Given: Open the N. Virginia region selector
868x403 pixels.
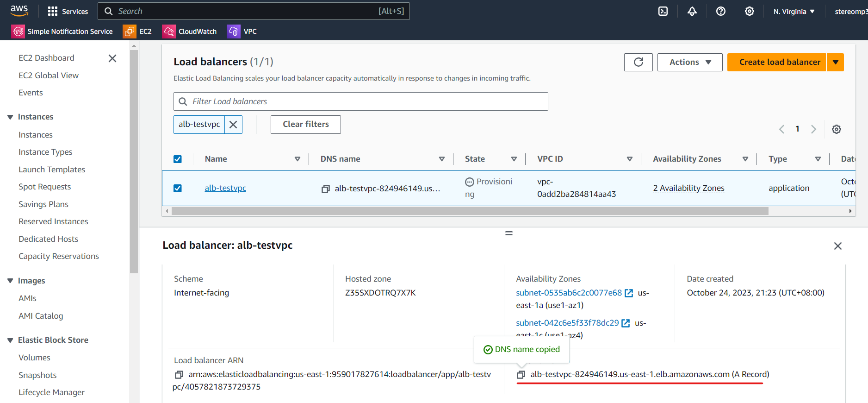Looking at the screenshot, I should tap(794, 11).
